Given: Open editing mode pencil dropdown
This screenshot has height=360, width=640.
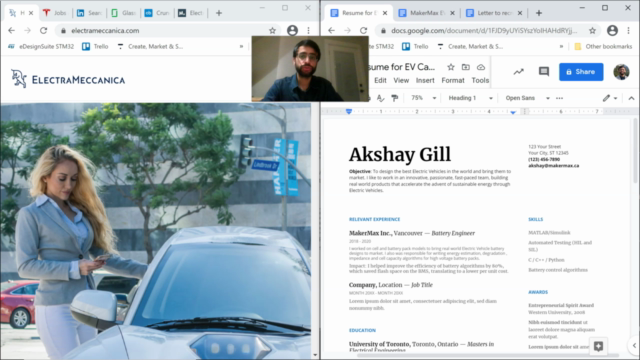Looking at the screenshot, I should click(610, 98).
